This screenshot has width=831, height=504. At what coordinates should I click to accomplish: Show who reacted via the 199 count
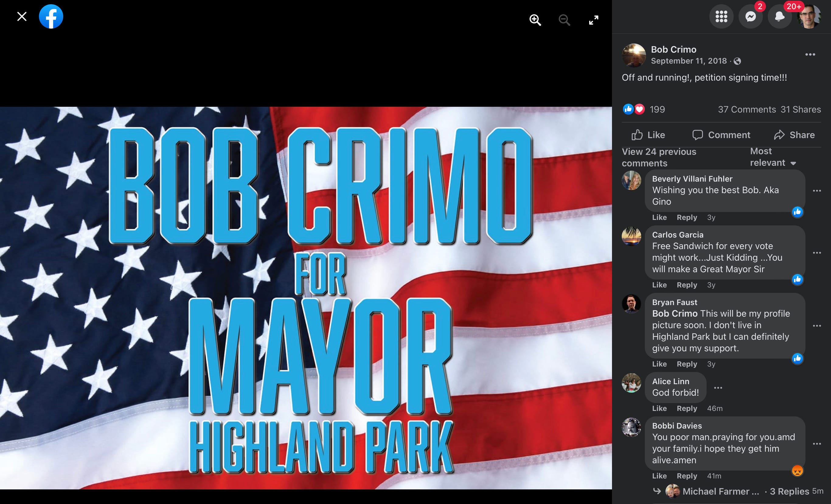pyautogui.click(x=657, y=109)
